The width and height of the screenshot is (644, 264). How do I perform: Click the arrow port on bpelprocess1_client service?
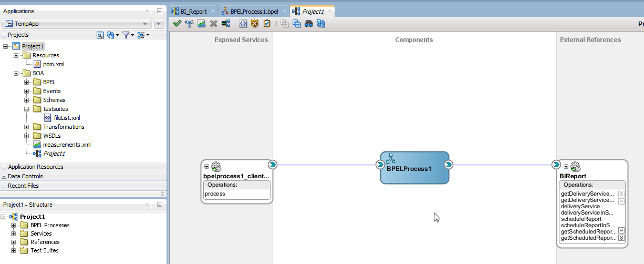272,165
